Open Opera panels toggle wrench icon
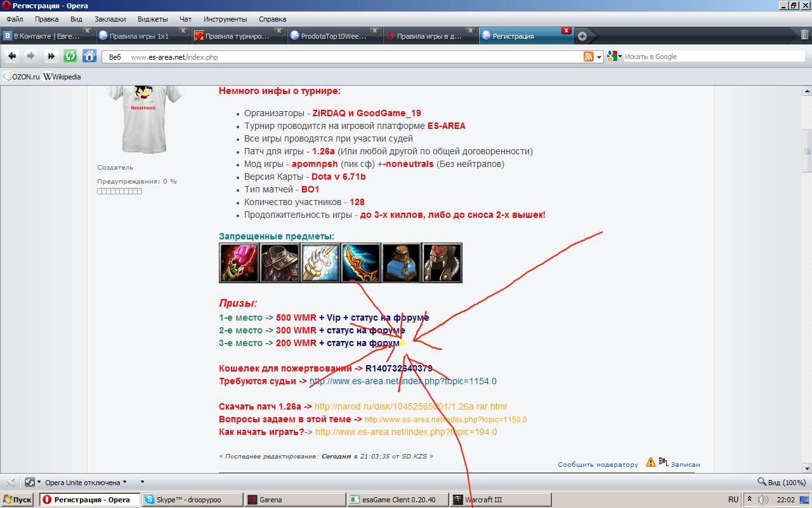The image size is (812, 508). pos(10,482)
